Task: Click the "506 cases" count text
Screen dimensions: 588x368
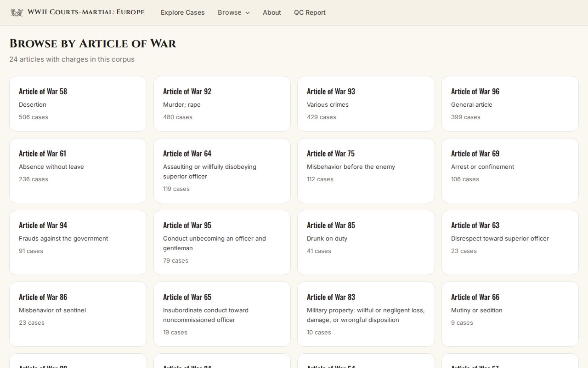Action: [x=34, y=117]
